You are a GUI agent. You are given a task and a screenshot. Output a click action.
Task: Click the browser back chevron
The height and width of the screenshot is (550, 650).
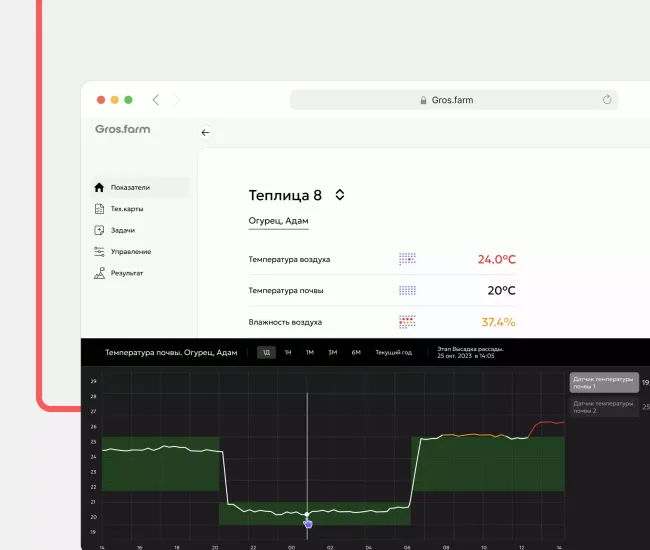click(x=156, y=100)
